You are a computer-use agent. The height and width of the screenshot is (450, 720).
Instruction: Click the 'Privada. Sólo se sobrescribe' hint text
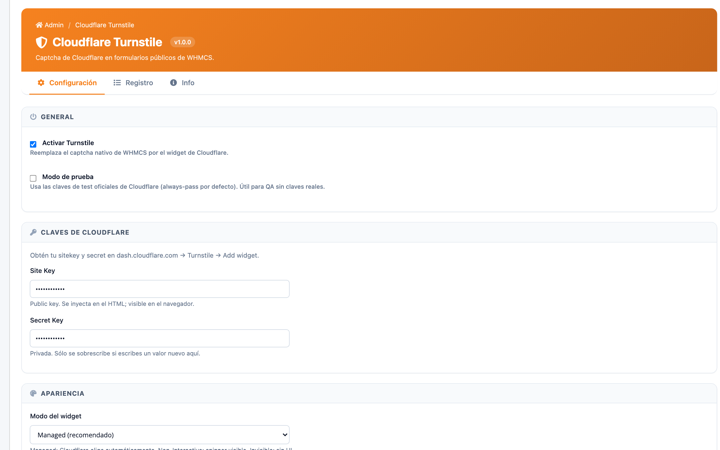point(115,353)
